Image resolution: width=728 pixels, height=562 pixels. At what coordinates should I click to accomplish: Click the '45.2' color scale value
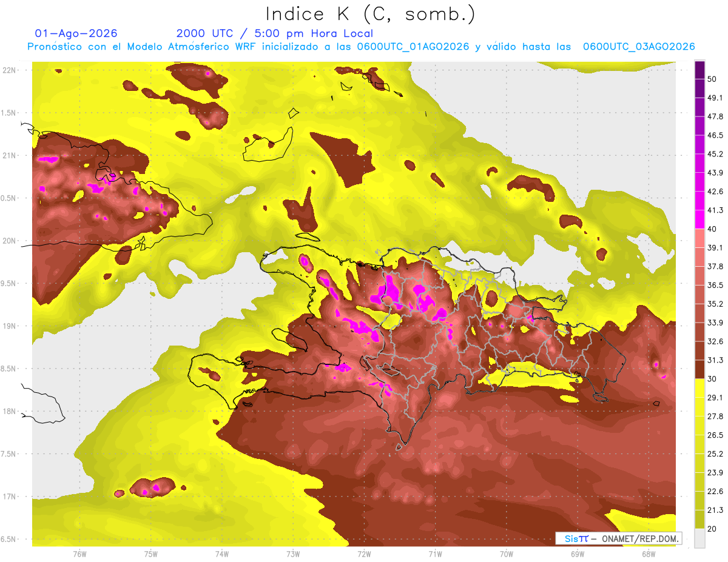[715, 154]
